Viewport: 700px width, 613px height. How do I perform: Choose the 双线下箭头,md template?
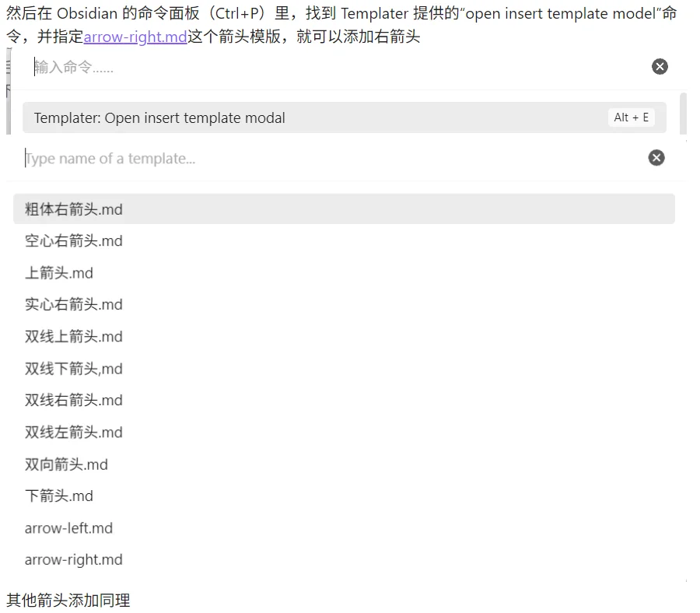344,369
